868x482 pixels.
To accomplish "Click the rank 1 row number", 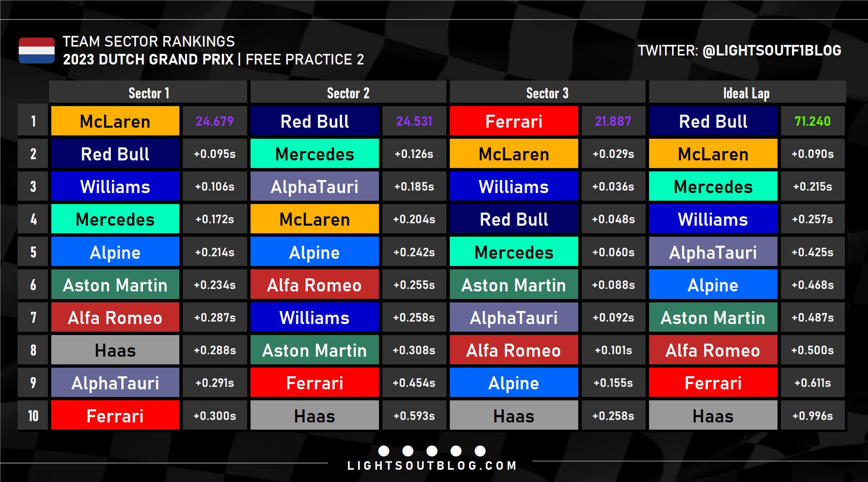I will point(33,122).
